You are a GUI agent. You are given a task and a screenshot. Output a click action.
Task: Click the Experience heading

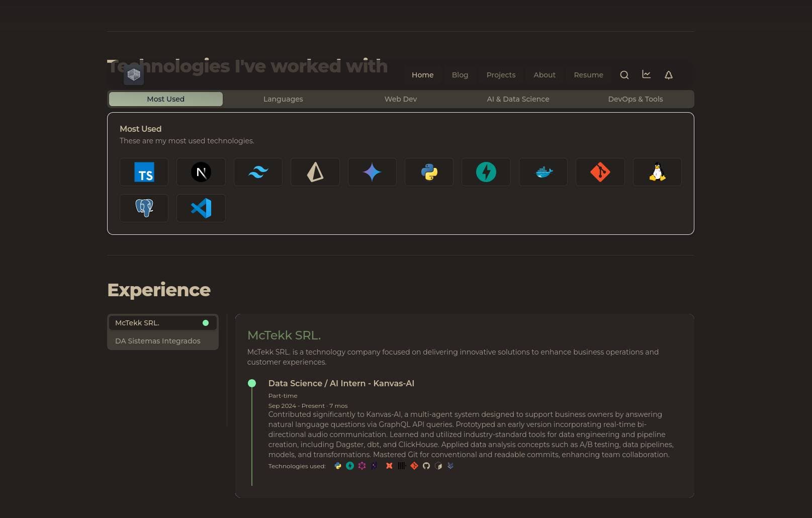coord(159,290)
